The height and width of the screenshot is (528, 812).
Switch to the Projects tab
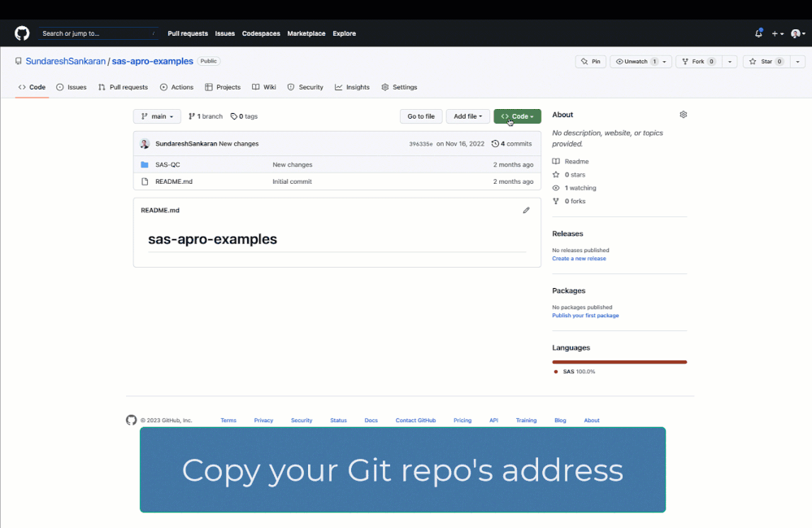(223, 87)
